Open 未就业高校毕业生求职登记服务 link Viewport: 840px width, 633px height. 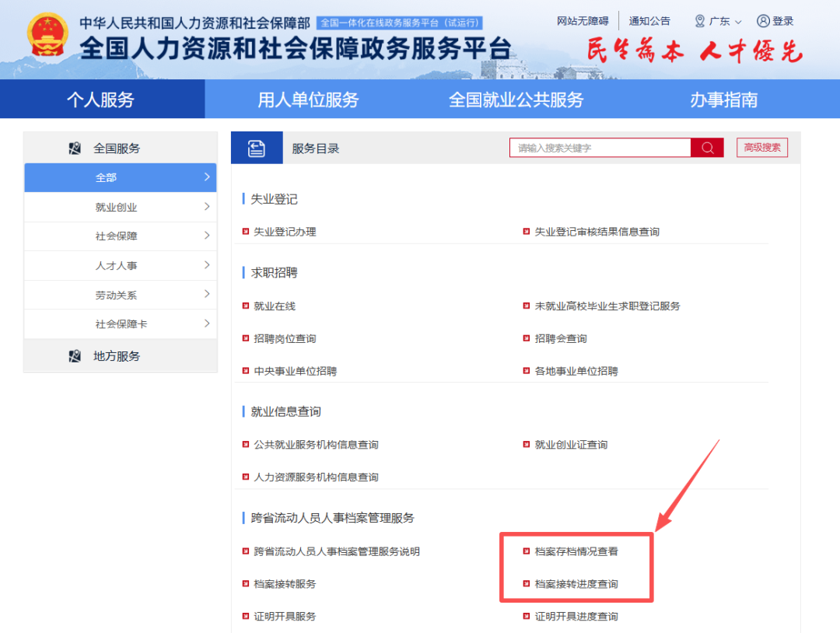(x=607, y=306)
